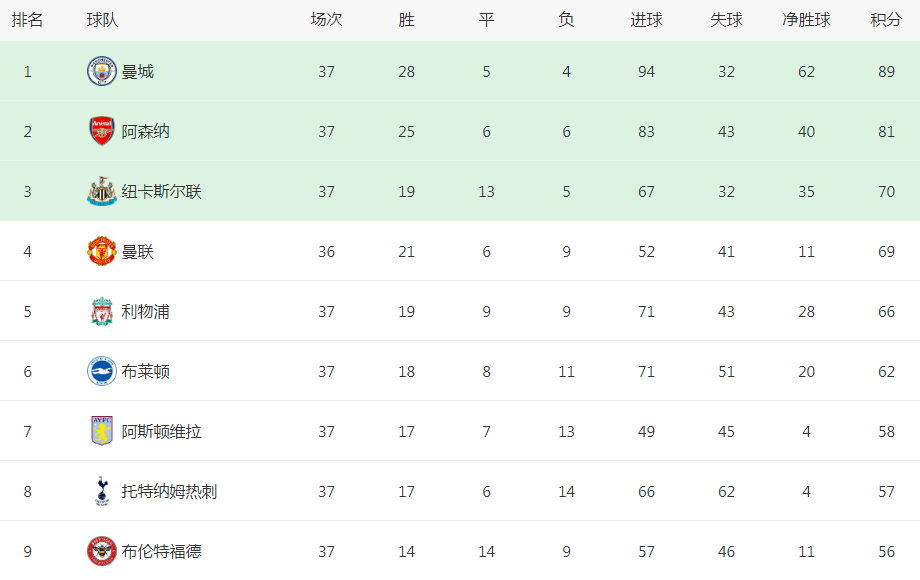Click the Brentford bee crest icon
Viewport: 920px width, 580px height.
click(x=102, y=551)
